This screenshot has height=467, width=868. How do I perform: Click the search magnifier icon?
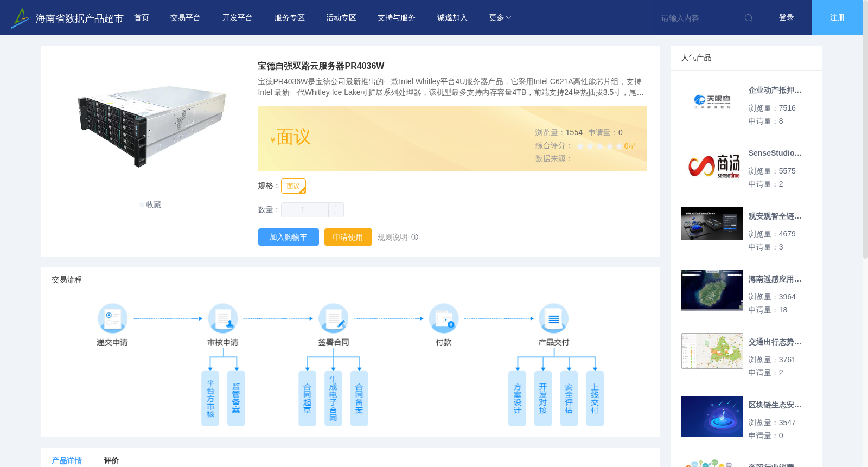749,18
